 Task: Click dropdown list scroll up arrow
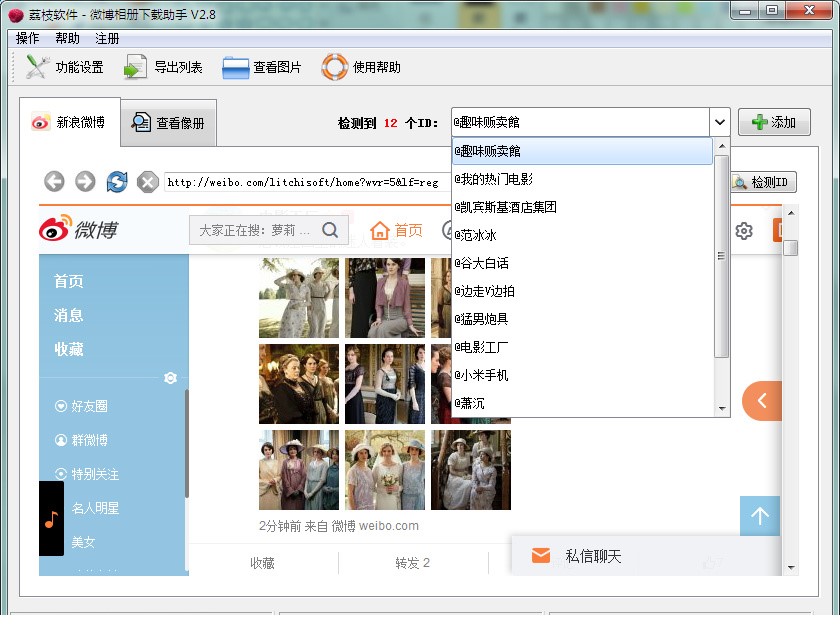coord(722,146)
